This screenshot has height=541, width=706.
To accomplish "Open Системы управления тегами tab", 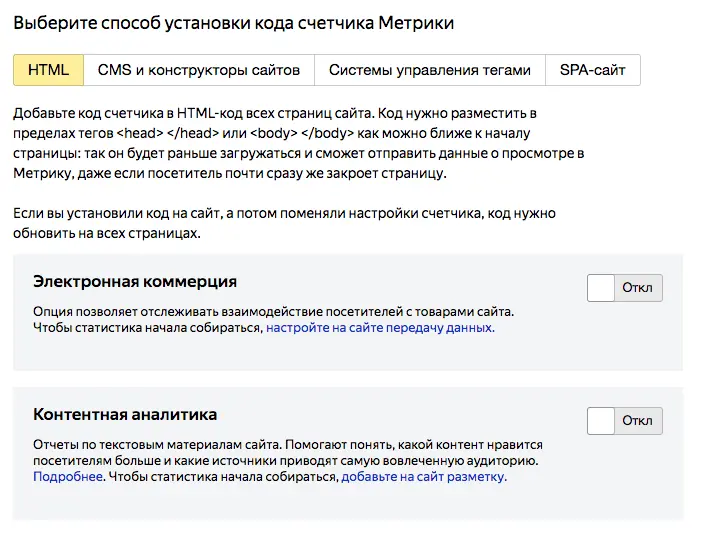I will 430,70.
